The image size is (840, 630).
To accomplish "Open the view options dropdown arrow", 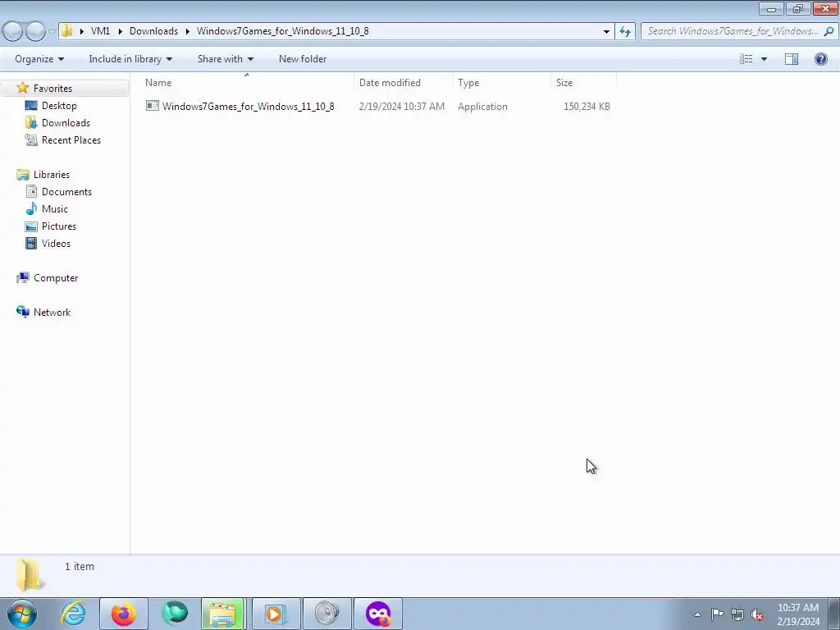I will [x=764, y=59].
